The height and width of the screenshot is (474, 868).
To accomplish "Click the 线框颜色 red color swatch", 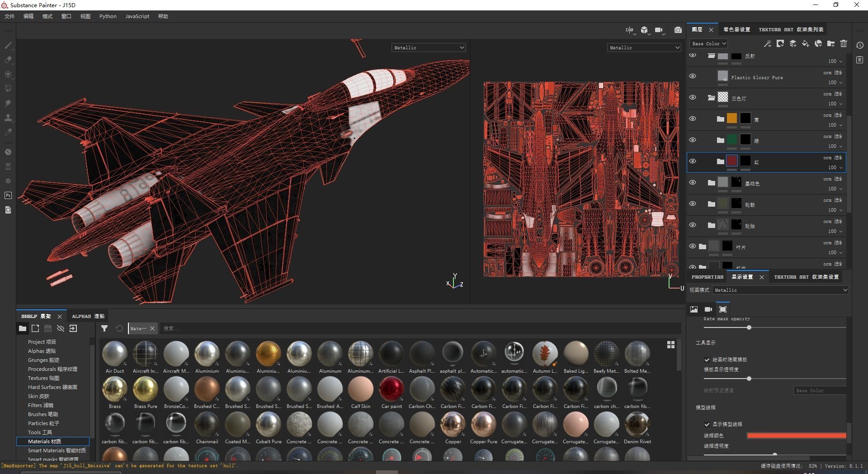I will click(797, 436).
